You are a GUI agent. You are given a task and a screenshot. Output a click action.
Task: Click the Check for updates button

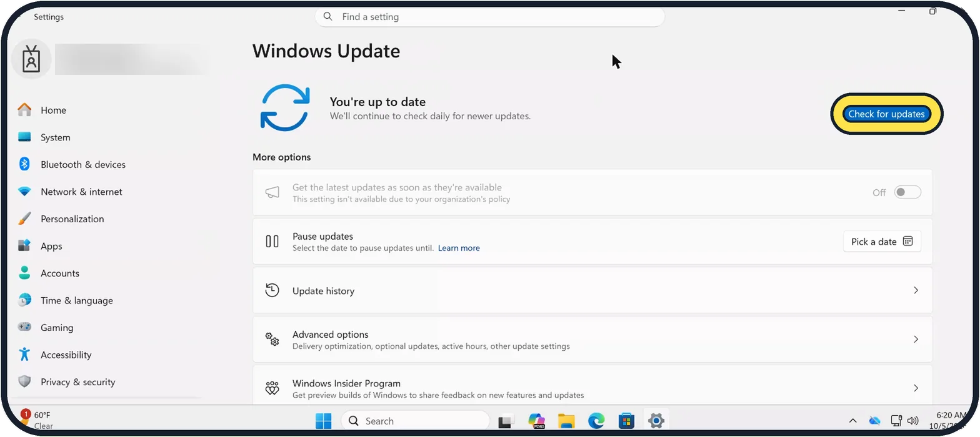886,114
